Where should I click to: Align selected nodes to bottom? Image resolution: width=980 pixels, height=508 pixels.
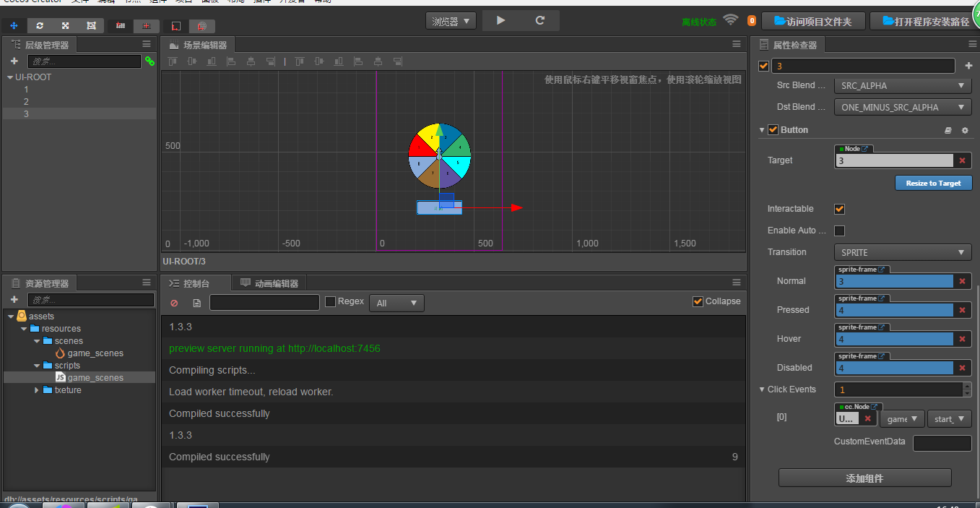[x=212, y=61]
